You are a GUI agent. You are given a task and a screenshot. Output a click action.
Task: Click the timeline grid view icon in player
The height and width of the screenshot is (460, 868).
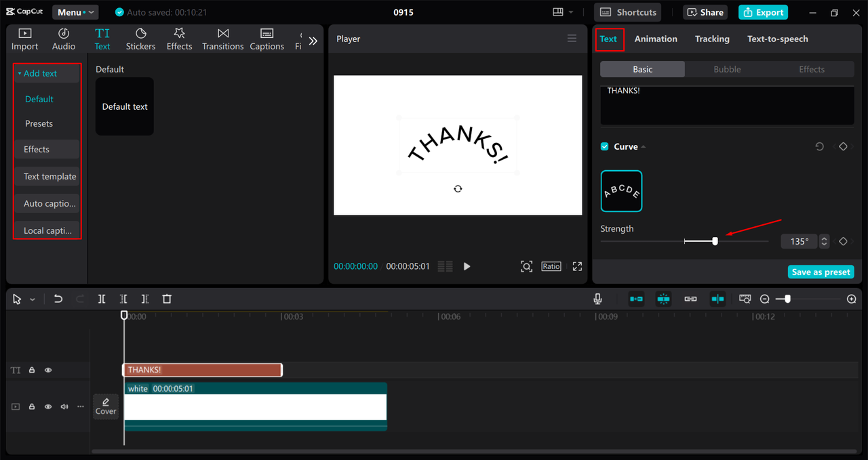pyautogui.click(x=445, y=266)
